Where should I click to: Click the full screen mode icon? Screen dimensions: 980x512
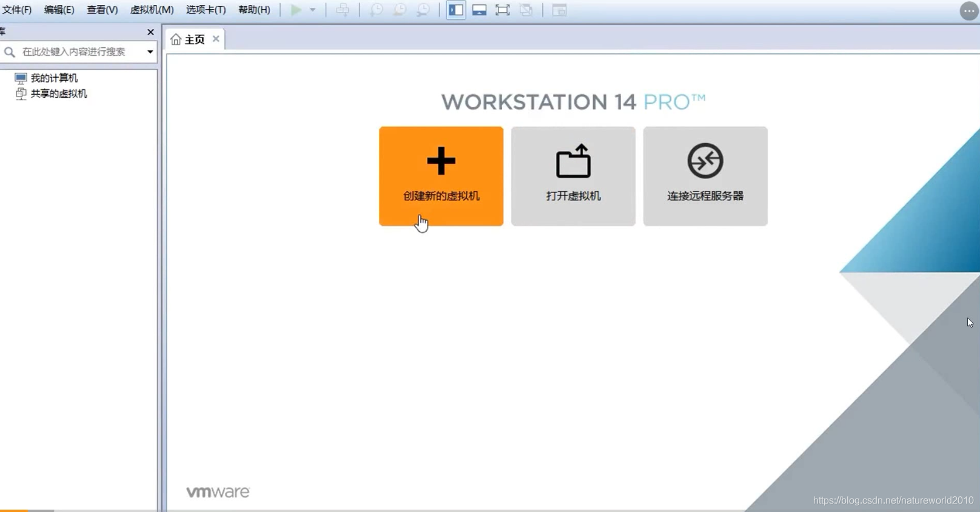pyautogui.click(x=502, y=10)
